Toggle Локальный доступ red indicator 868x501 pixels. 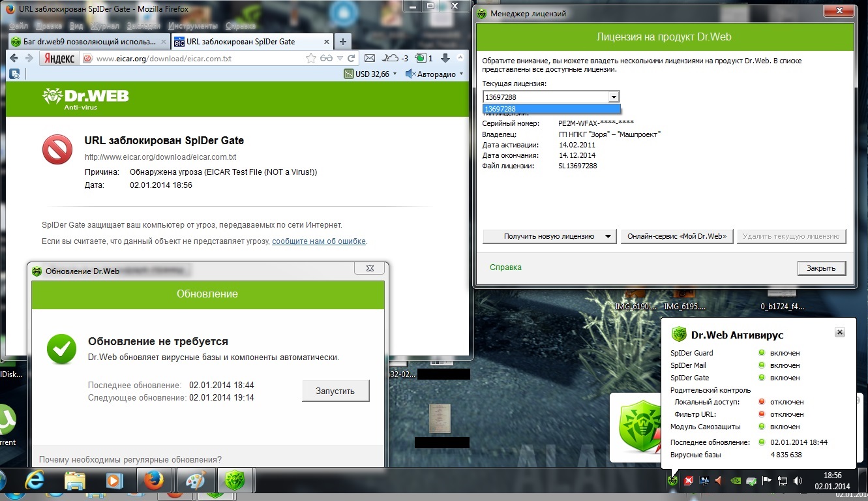[x=761, y=402]
